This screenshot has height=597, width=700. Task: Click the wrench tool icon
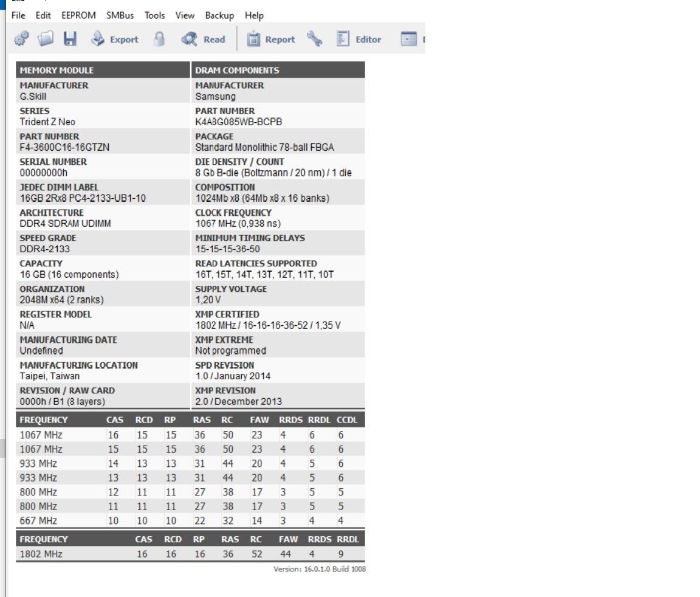[314, 39]
